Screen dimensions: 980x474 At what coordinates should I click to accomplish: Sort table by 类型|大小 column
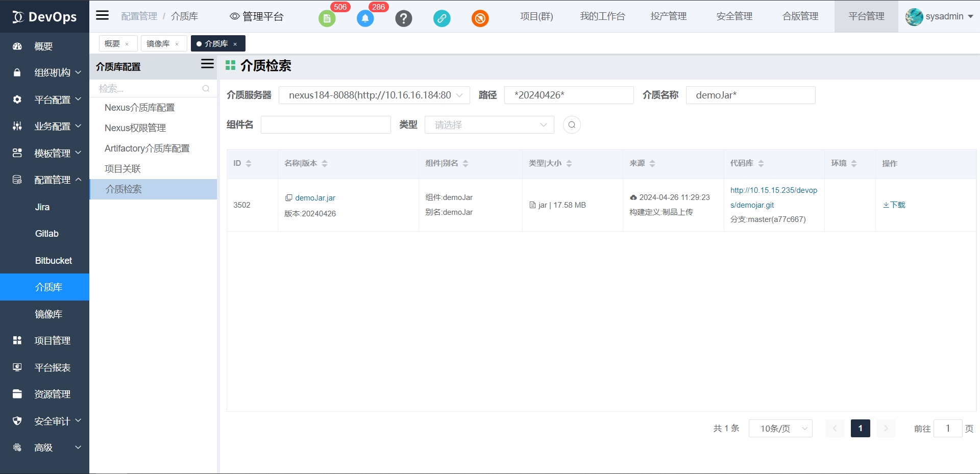click(569, 163)
